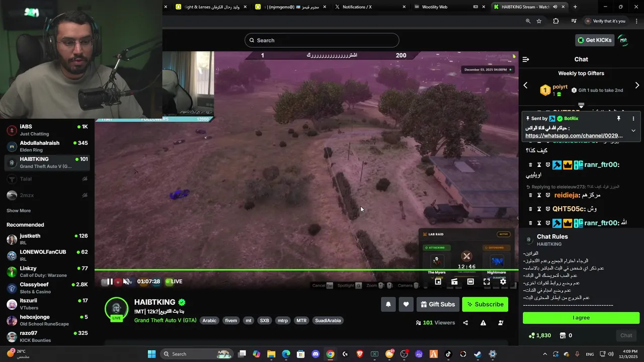
Task: Switch to the mjrmgems Snapchat tab
Action: (x=290, y=7)
